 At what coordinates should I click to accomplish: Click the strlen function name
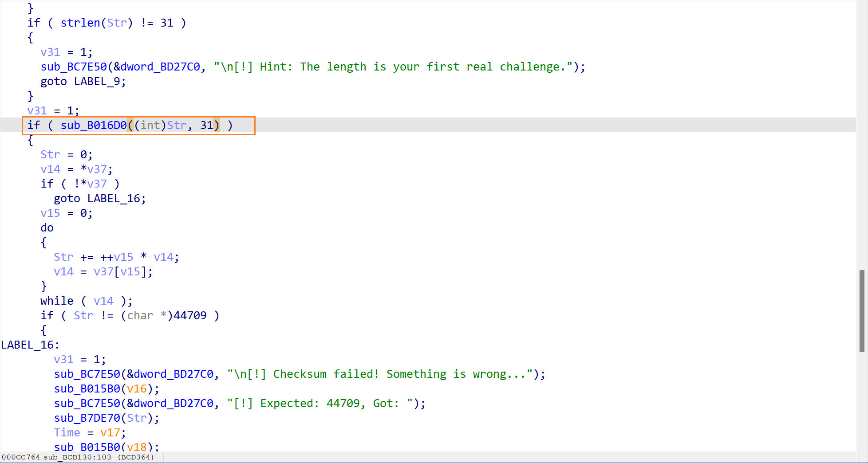tap(80, 23)
